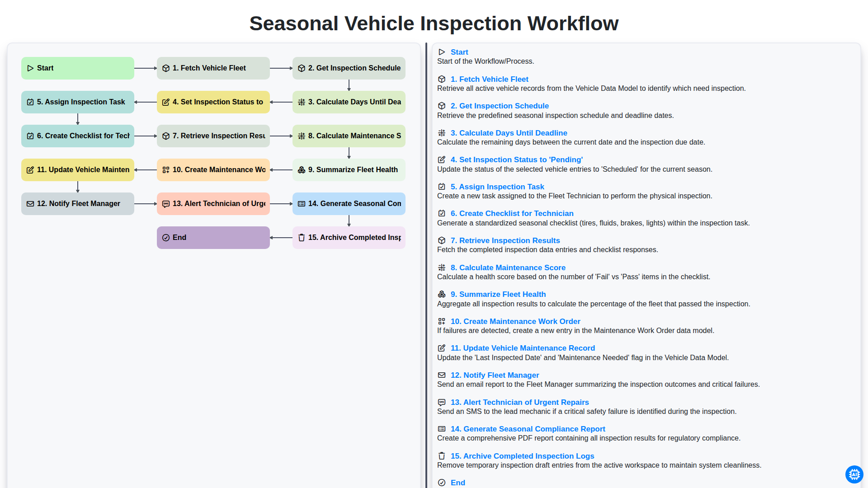Click the Start node play icon in diagram
Screen dimensions: 868x488
coord(30,68)
